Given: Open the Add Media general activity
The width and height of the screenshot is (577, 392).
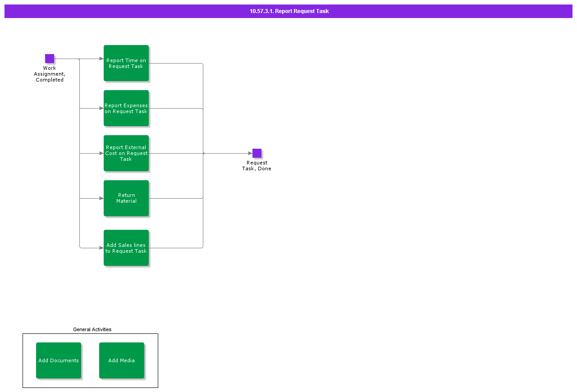Looking at the screenshot, I should pos(122,360).
